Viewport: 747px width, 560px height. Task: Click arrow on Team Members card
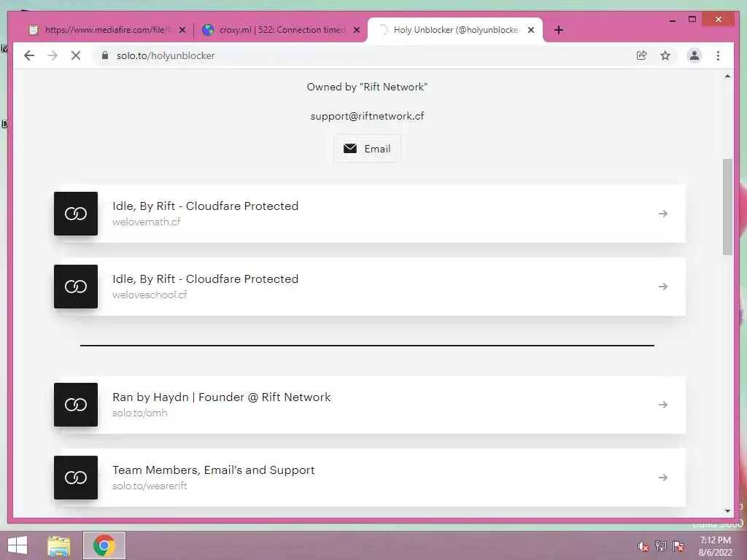click(662, 478)
